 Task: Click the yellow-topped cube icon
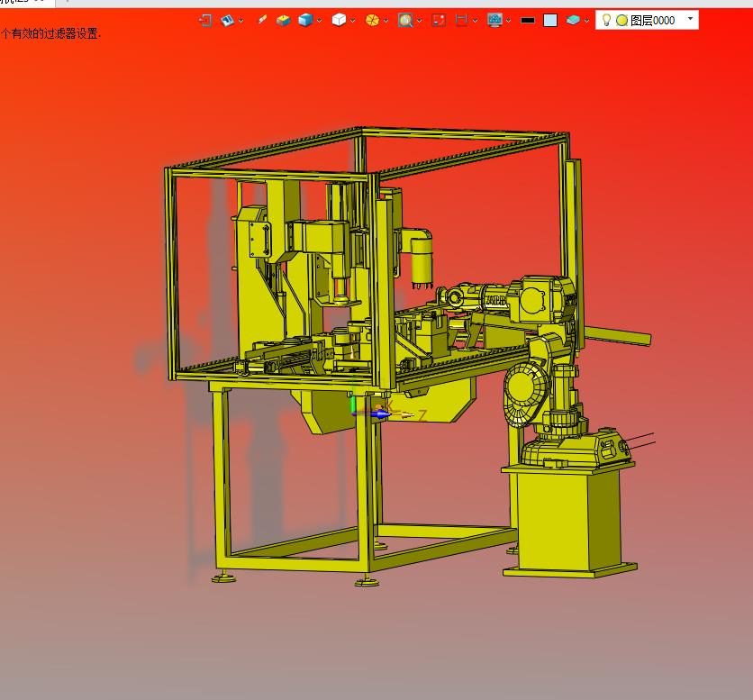click(284, 20)
